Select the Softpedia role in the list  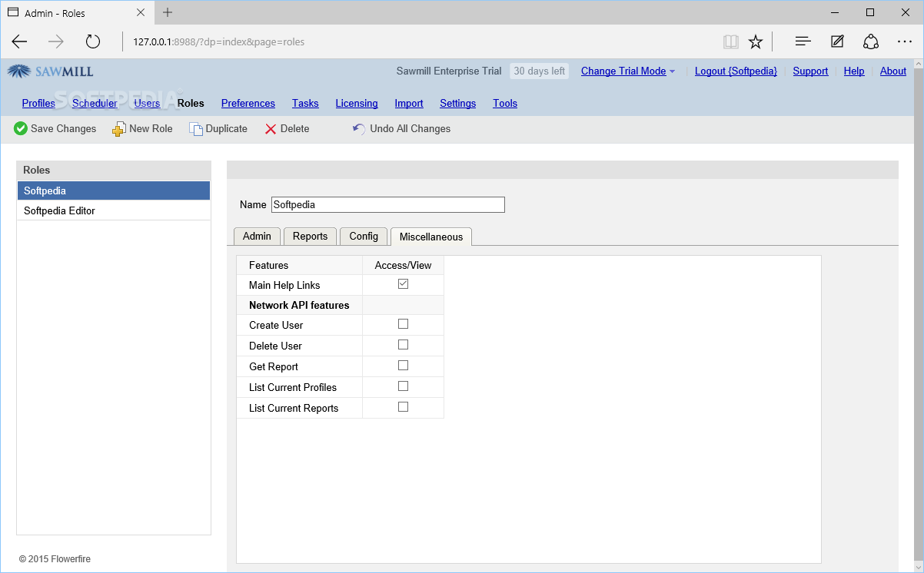click(x=114, y=190)
